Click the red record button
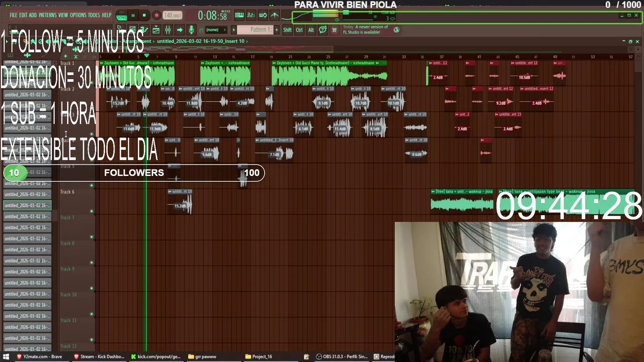 click(x=156, y=16)
